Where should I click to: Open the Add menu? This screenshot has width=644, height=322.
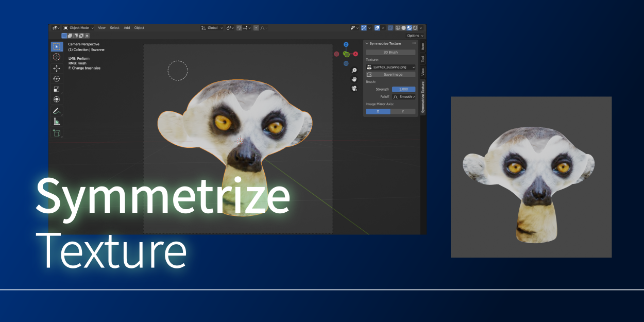pos(127,28)
